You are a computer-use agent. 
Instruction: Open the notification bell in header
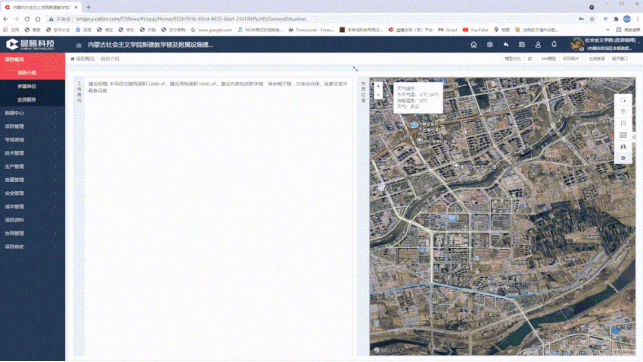(554, 44)
